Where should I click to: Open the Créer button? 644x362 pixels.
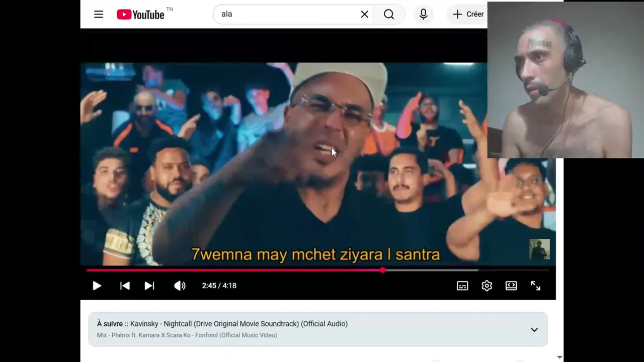click(x=468, y=14)
